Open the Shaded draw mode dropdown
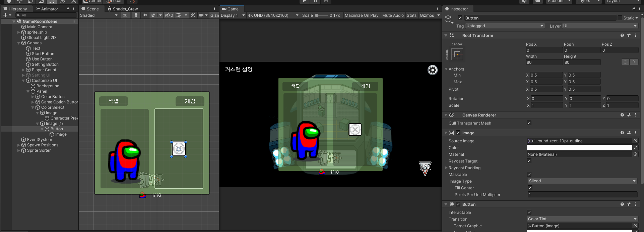The image size is (644, 232). (x=99, y=15)
